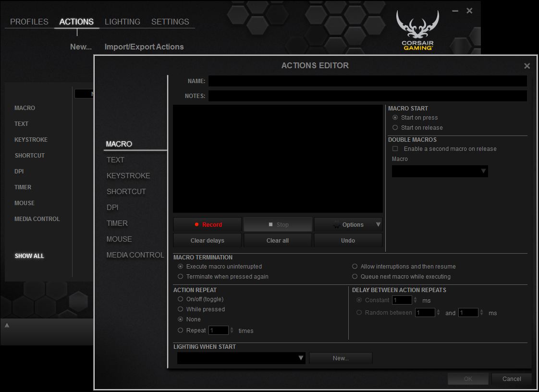This screenshot has width=539, height=392.
Task: Open Import/Export Actions
Action: pyautogui.click(x=144, y=47)
